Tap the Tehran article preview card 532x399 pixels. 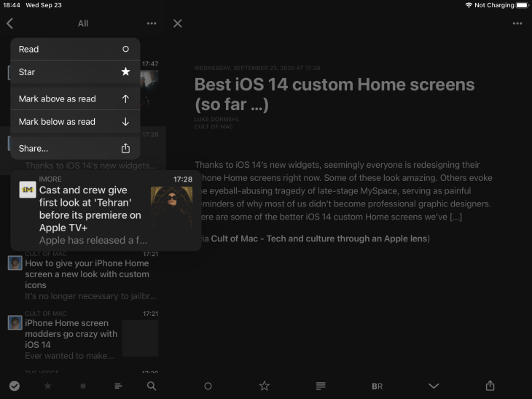click(106, 211)
